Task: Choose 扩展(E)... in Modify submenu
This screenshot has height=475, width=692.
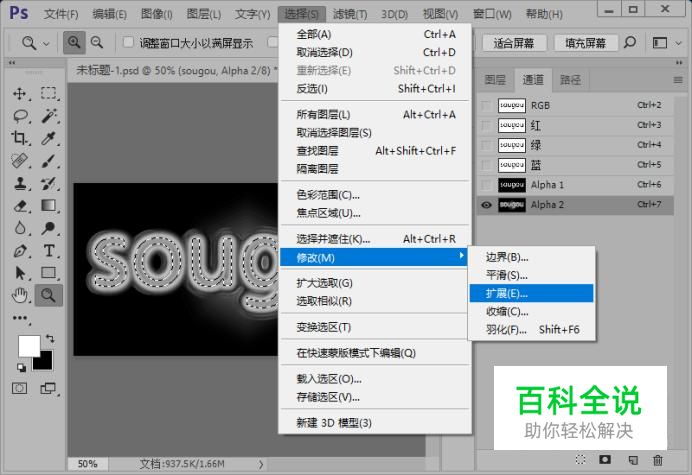Action: click(531, 293)
